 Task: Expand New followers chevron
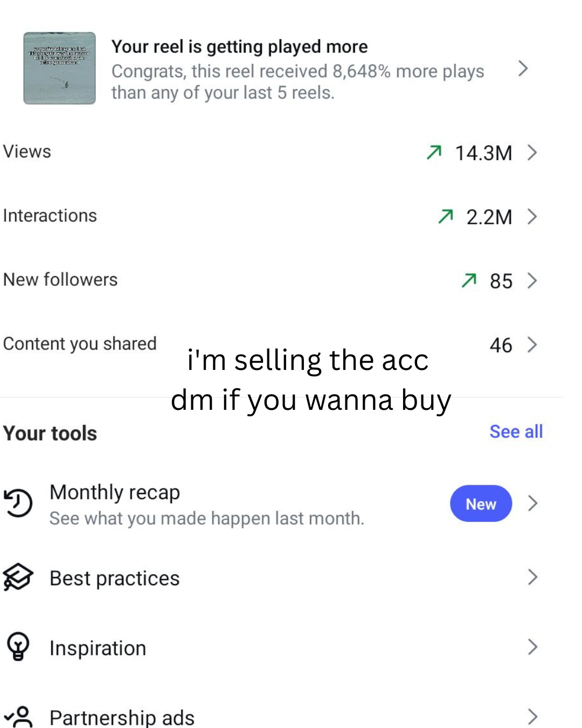tap(532, 280)
